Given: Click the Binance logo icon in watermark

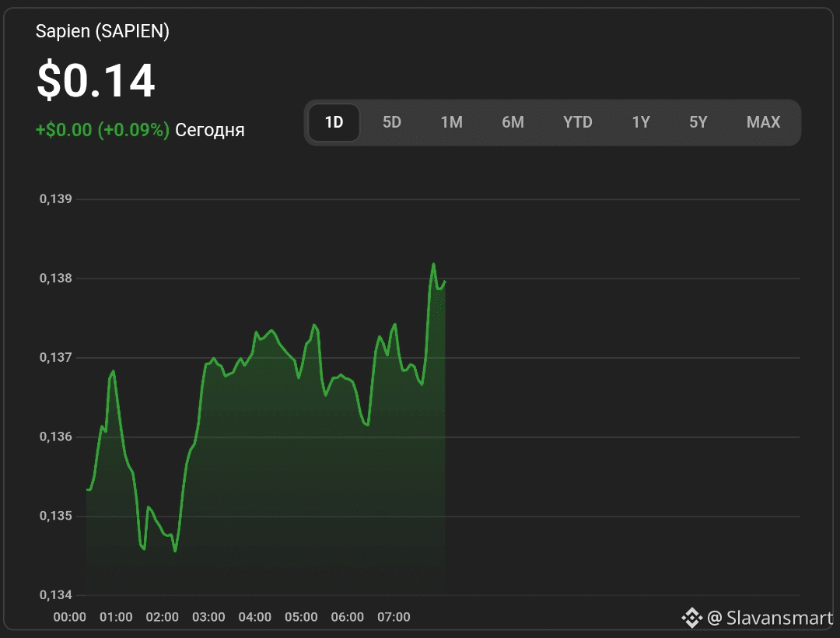Looking at the screenshot, I should pyautogui.click(x=691, y=618).
